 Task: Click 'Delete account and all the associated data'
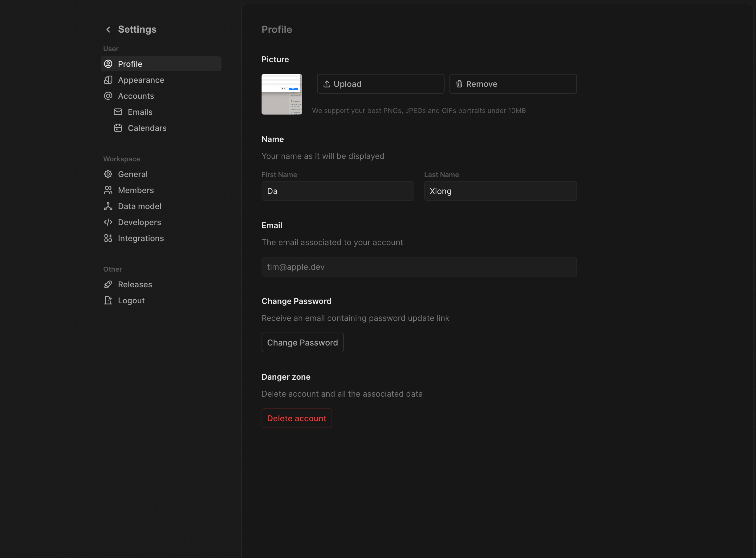342,394
